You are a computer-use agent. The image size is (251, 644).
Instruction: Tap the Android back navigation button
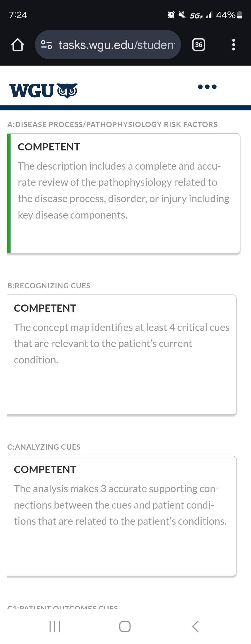195,626
